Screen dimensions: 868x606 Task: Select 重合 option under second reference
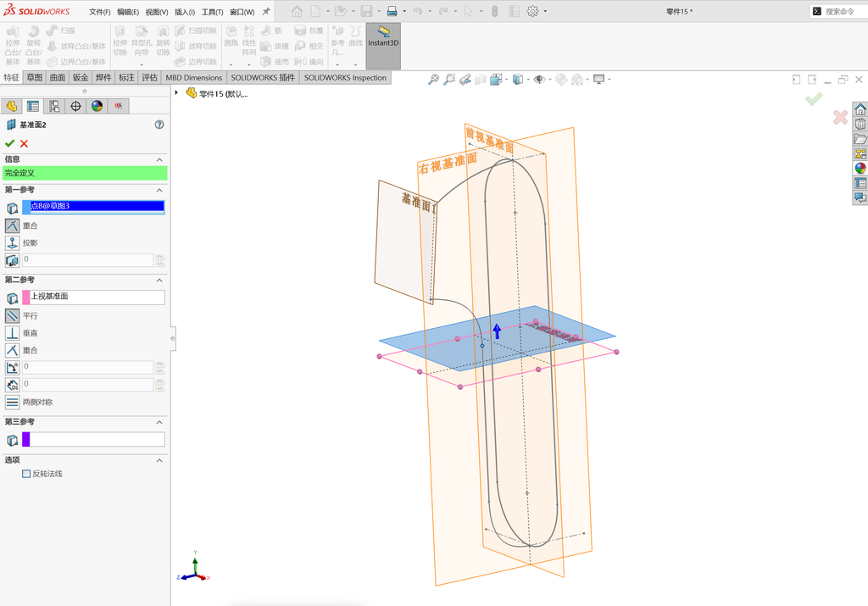[12, 350]
